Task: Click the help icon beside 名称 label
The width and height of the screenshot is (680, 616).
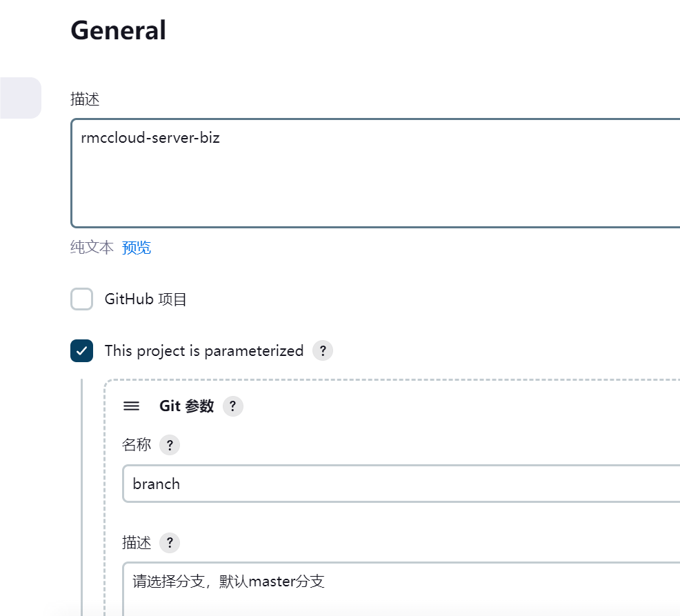Action: click(x=170, y=445)
